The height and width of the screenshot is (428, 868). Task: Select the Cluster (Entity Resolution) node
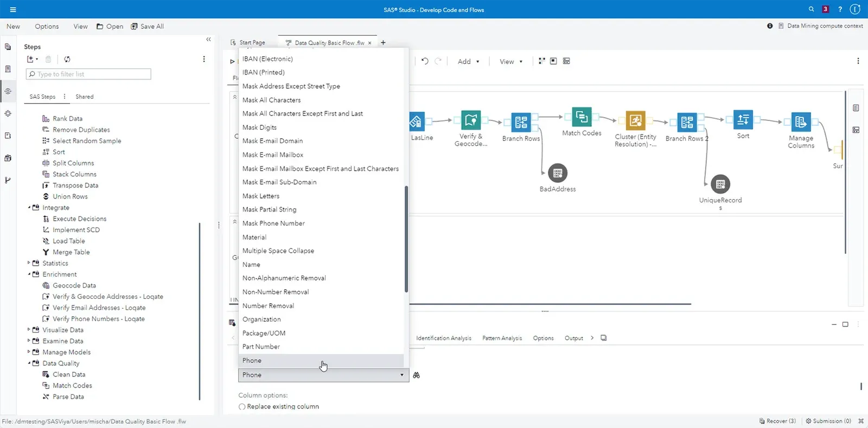pyautogui.click(x=635, y=121)
